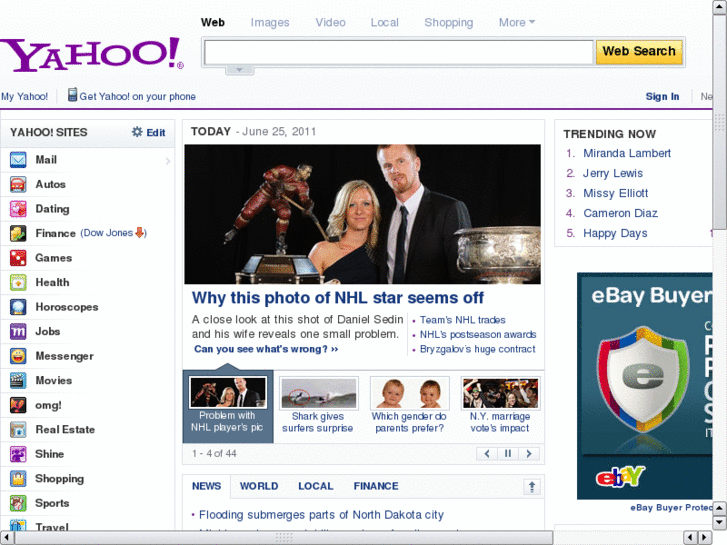Switch to Shopping search tab

tap(449, 22)
